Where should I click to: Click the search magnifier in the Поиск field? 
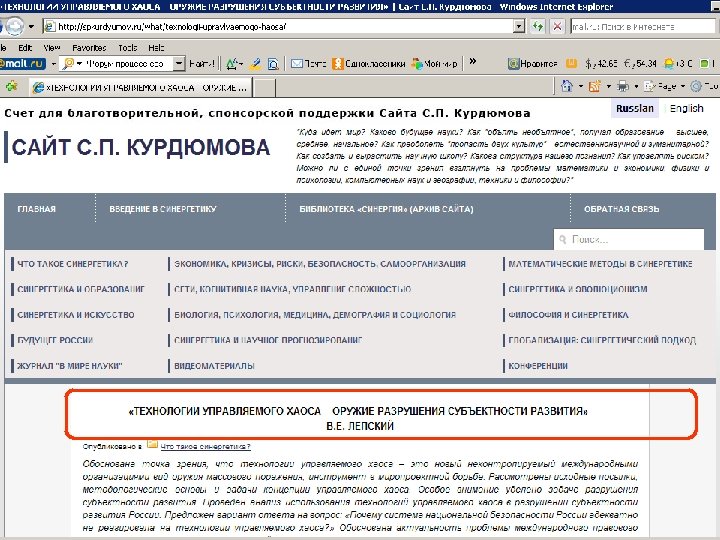pyautogui.click(x=562, y=239)
